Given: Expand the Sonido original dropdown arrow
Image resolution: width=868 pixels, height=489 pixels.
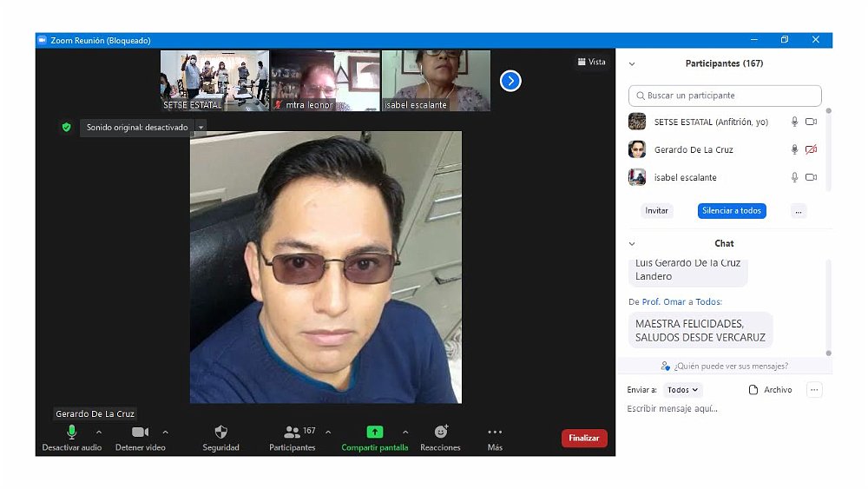Looking at the screenshot, I should point(201,128).
